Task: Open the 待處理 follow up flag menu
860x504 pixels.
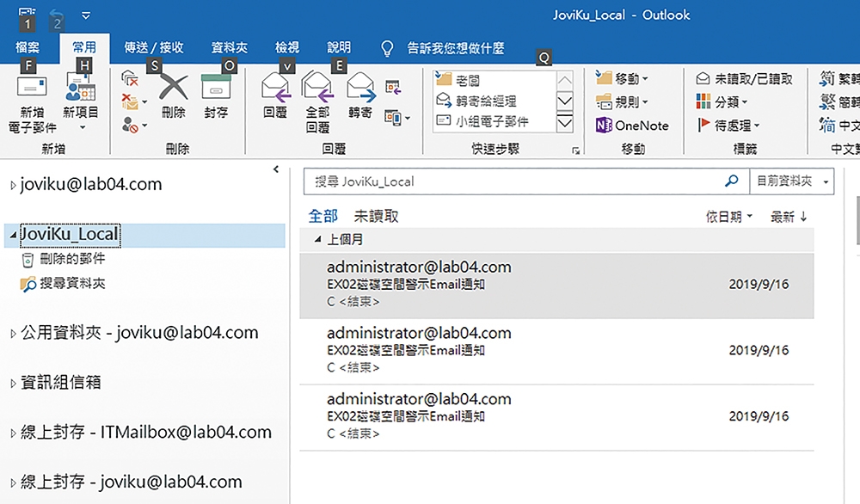Action: [728, 126]
